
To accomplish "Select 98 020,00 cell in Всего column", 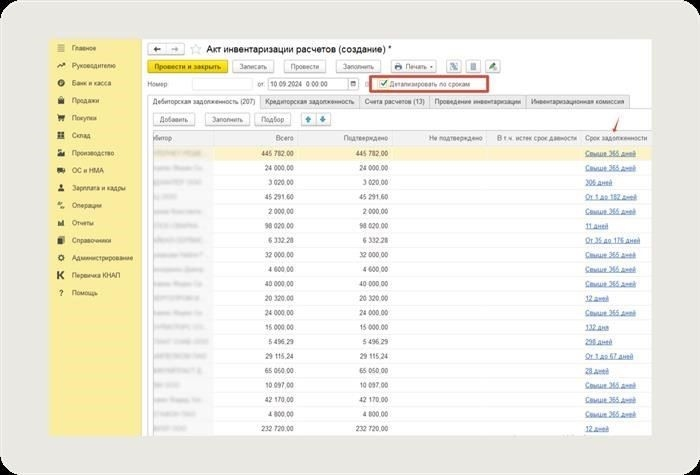I will coord(254,226).
